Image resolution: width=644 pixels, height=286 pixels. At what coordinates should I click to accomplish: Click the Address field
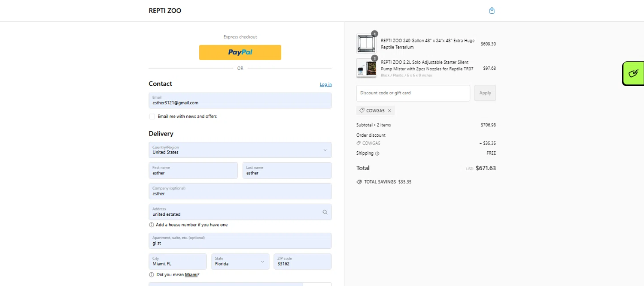[x=240, y=212]
